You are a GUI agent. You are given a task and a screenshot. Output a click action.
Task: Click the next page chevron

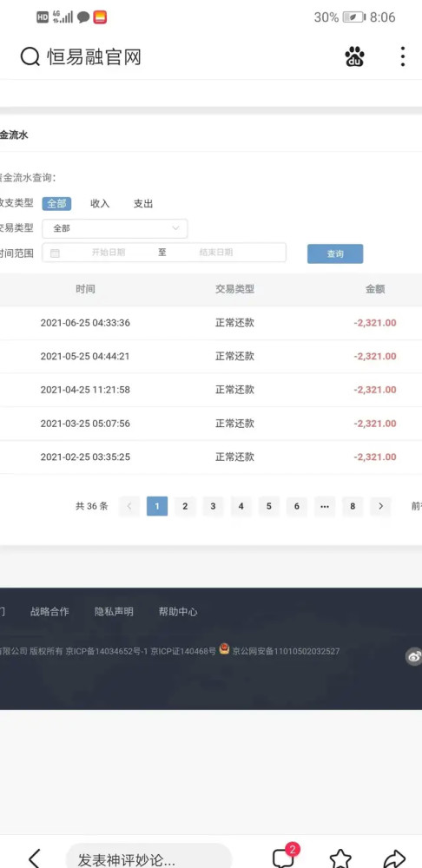click(x=380, y=506)
